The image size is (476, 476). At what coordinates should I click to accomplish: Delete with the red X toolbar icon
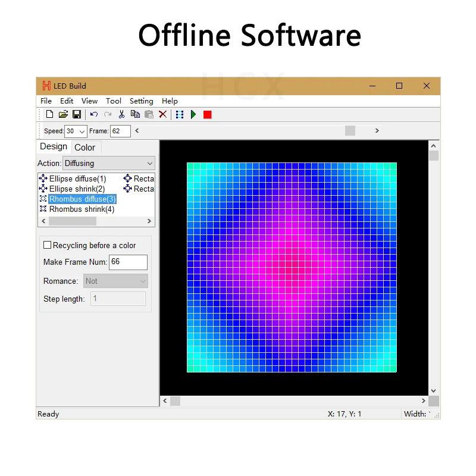(163, 114)
